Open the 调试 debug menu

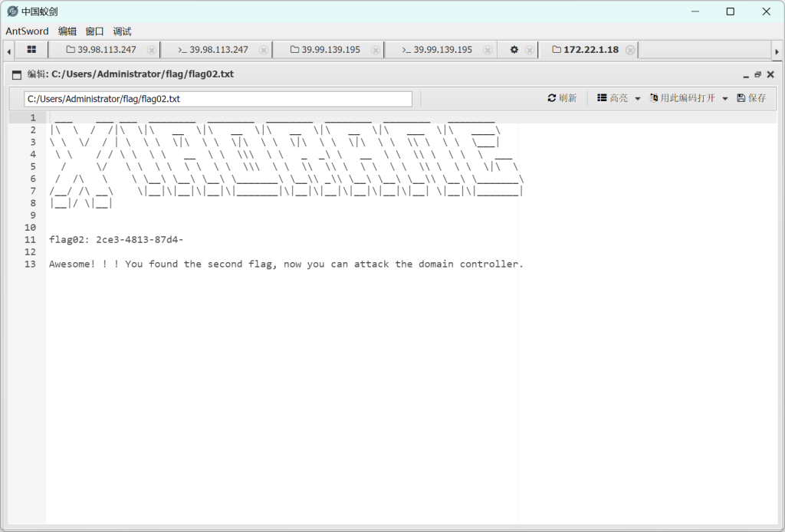pos(122,31)
